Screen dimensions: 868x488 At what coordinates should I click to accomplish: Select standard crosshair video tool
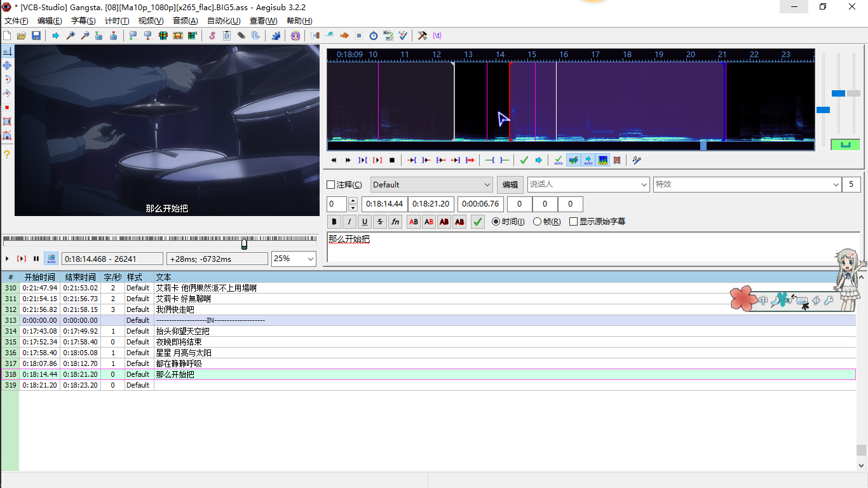[7, 51]
